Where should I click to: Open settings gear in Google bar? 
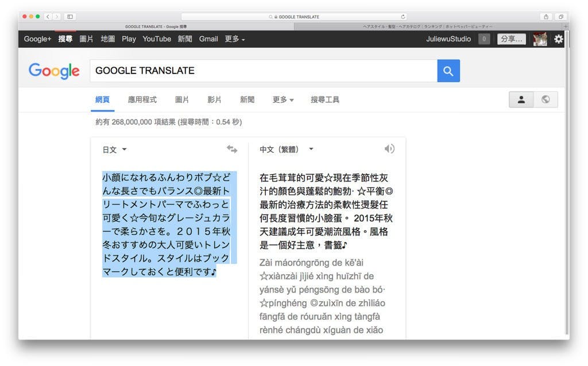(x=558, y=39)
